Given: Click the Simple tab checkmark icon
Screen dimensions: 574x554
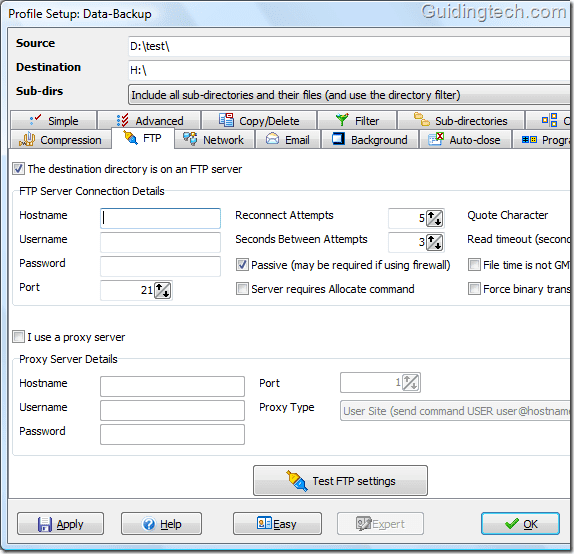Looking at the screenshot, I should coord(36,120).
